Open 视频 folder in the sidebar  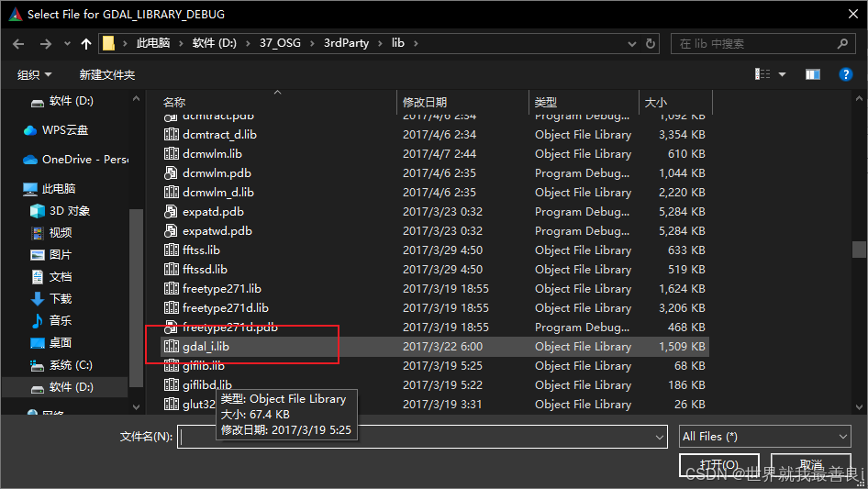tap(51, 233)
